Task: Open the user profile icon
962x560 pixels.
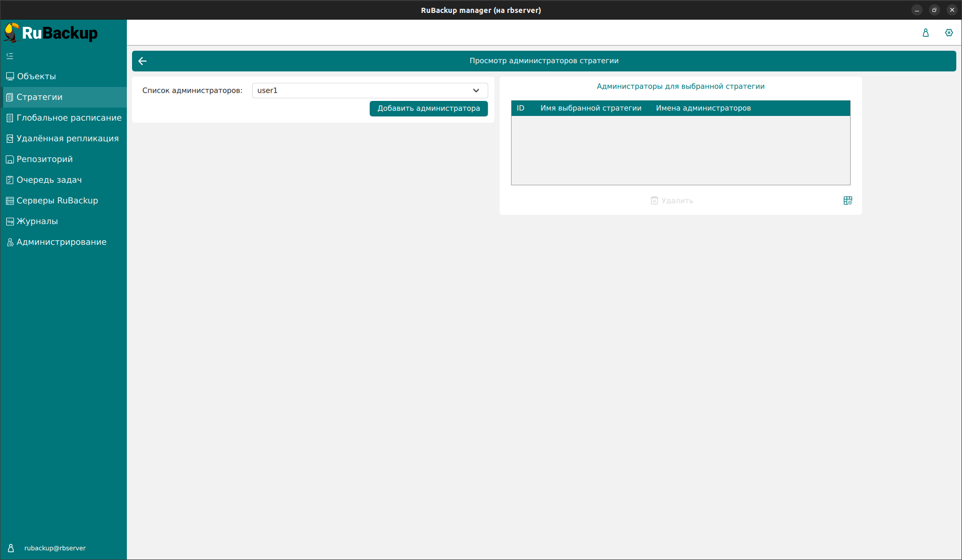Action: pyautogui.click(x=925, y=33)
